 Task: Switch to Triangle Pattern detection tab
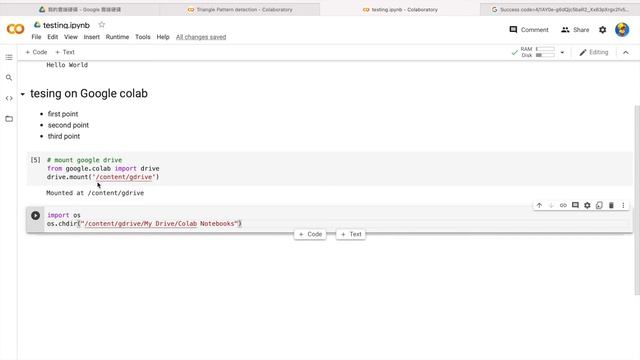[240, 9]
